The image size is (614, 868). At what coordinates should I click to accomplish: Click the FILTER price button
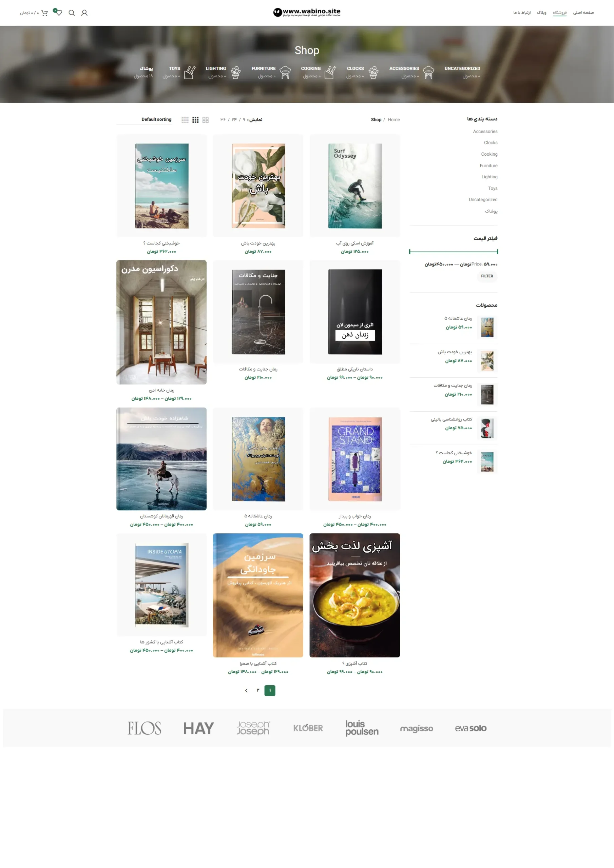click(487, 276)
